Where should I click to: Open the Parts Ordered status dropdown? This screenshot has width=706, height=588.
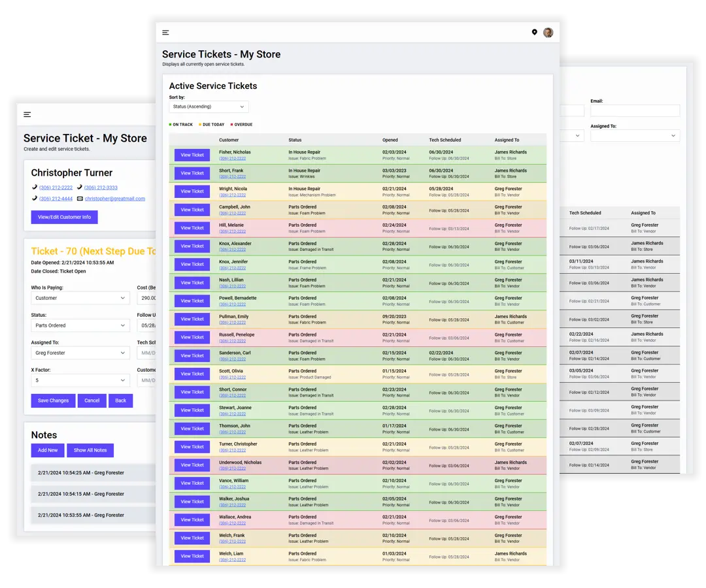click(80, 325)
